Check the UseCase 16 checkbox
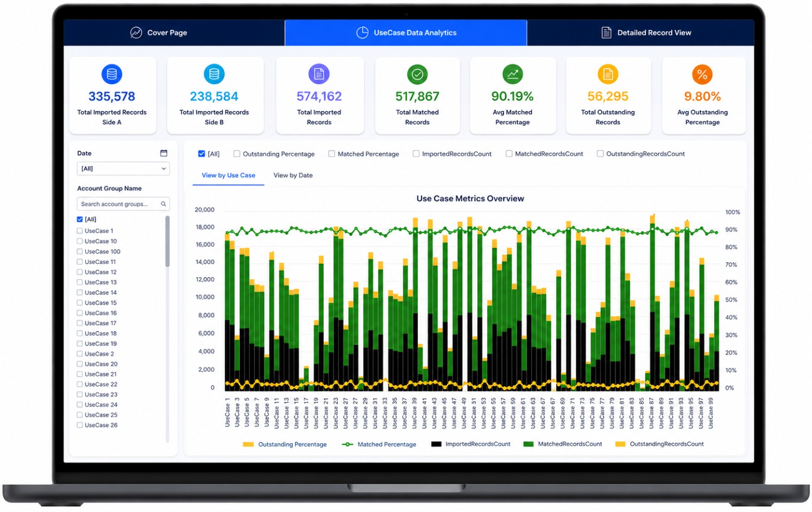The height and width of the screenshot is (512, 812). click(80, 313)
